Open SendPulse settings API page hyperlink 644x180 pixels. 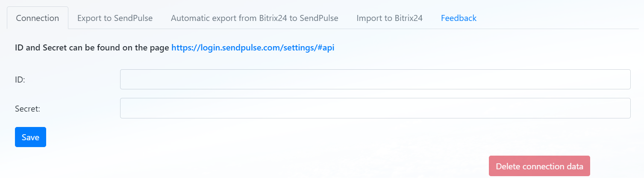[253, 48]
